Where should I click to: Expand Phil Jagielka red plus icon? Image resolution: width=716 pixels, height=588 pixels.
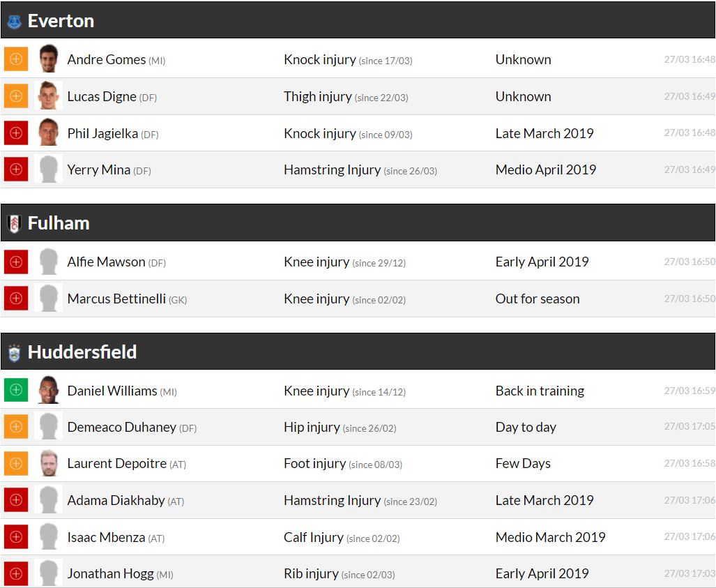[x=16, y=133]
